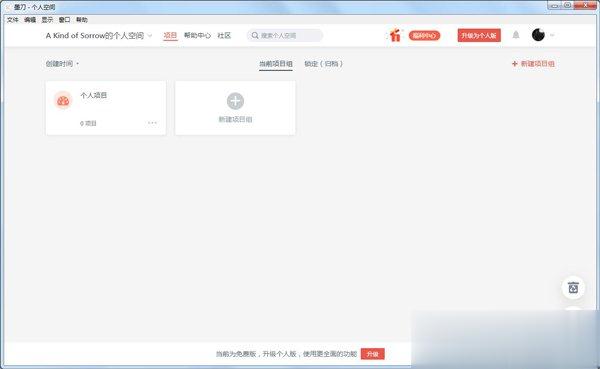600x369 pixels.
Task: Expand the account dropdown arrow beside avatar
Action: [x=552, y=35]
